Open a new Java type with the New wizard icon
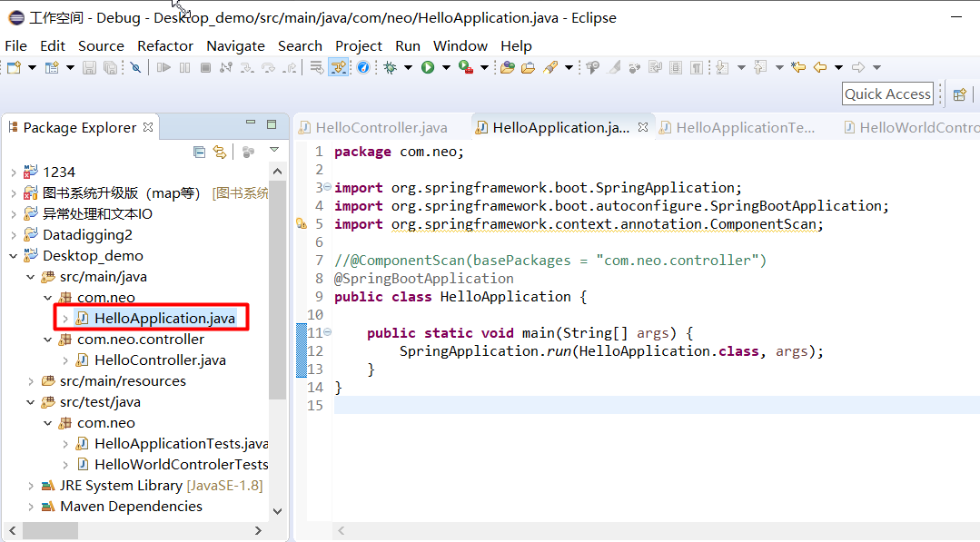 [x=54, y=66]
